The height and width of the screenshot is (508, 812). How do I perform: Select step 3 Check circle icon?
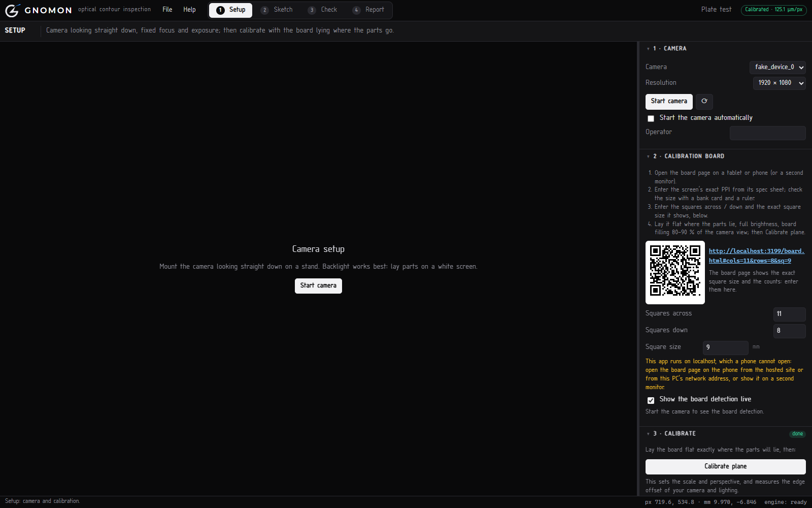point(312,10)
